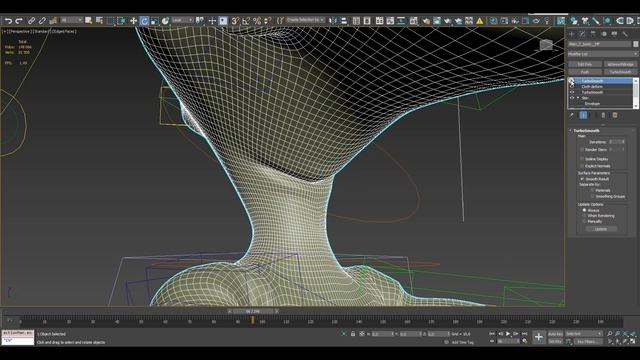The image size is (640, 360).
Task: Open the Display tab of command panel
Action: pos(614,34)
